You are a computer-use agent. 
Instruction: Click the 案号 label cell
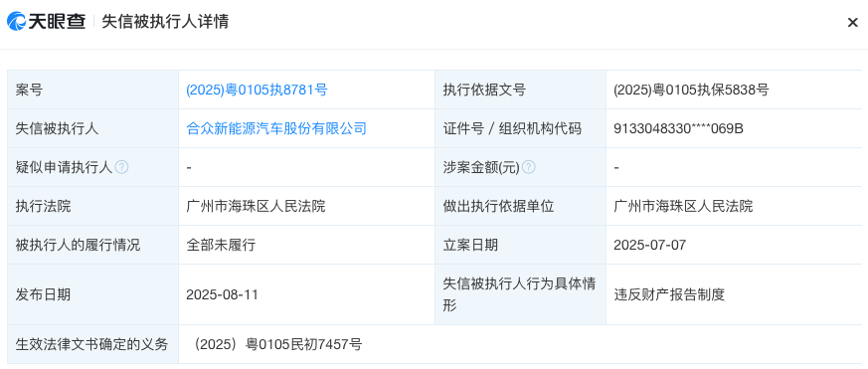point(93,90)
